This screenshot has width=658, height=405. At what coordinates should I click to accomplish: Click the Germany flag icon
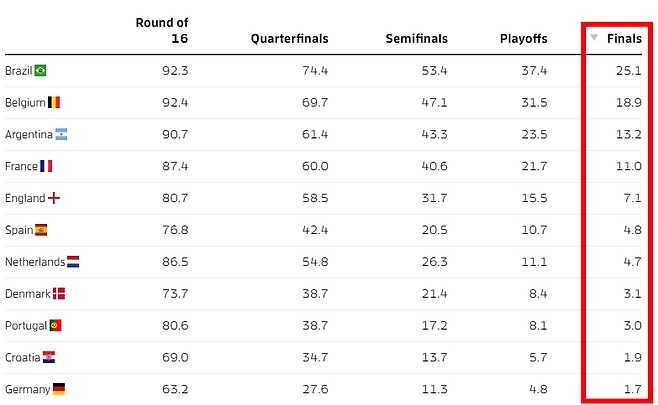59,389
